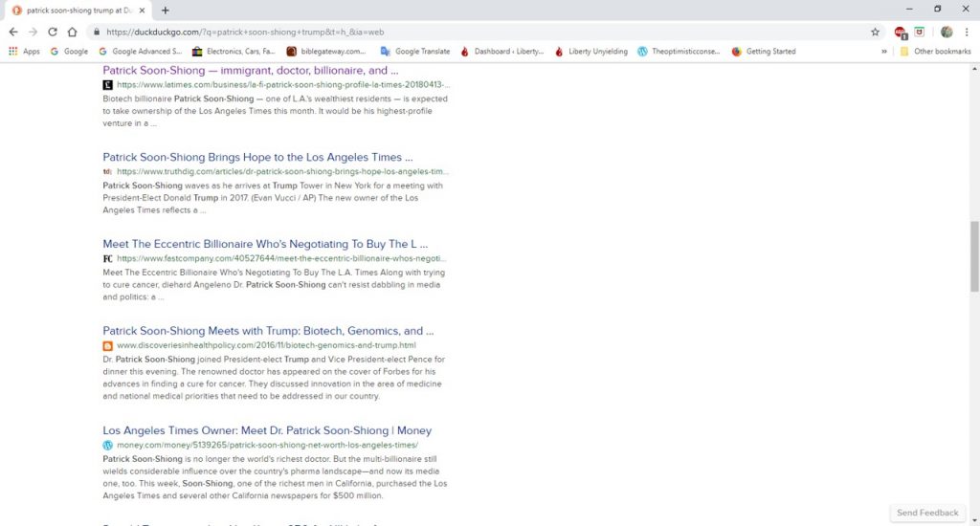Open the red adblock extension icon

click(900, 33)
